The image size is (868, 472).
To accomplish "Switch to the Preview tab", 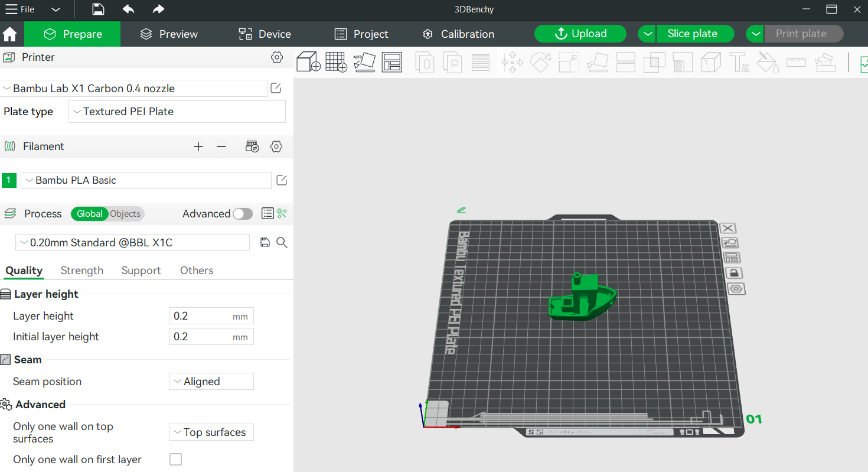I will pos(169,34).
